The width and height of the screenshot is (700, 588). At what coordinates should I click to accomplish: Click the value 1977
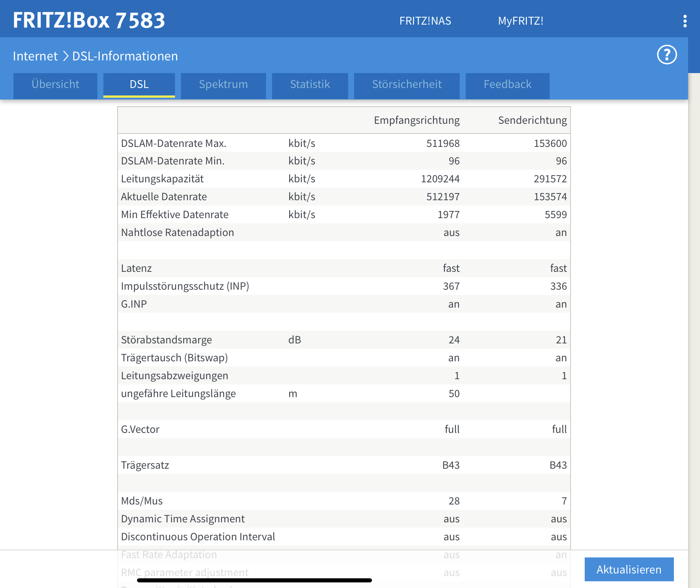pyautogui.click(x=449, y=214)
